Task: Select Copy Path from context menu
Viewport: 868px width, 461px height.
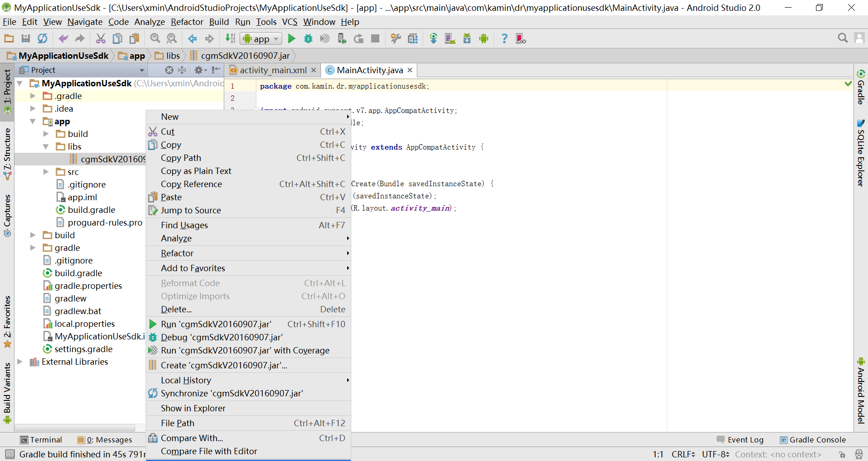Action: click(248, 158)
